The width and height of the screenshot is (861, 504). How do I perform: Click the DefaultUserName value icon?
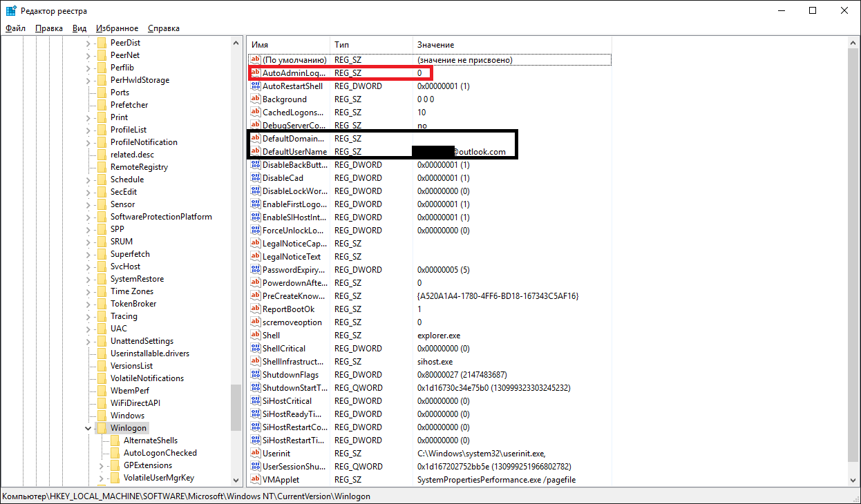[x=256, y=152]
